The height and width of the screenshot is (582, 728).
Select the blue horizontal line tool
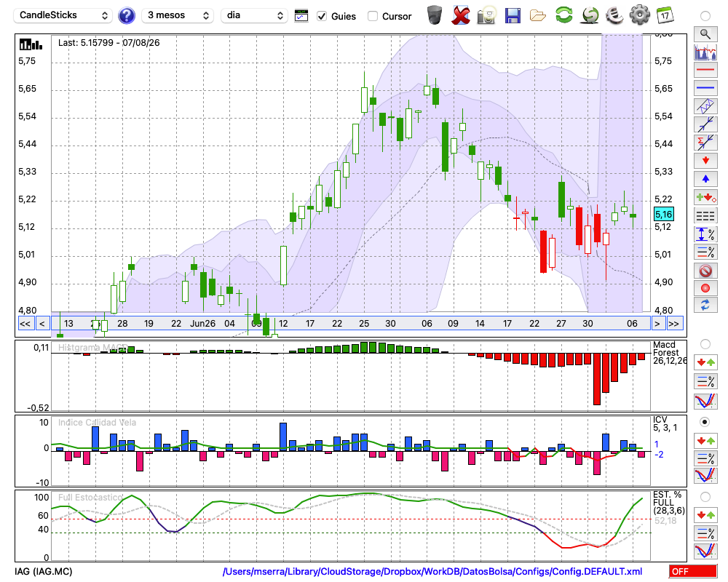point(705,88)
